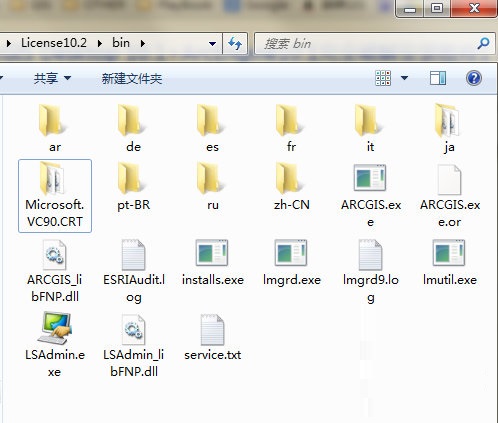
Task: Select the fr folder icon
Action: pos(289,120)
